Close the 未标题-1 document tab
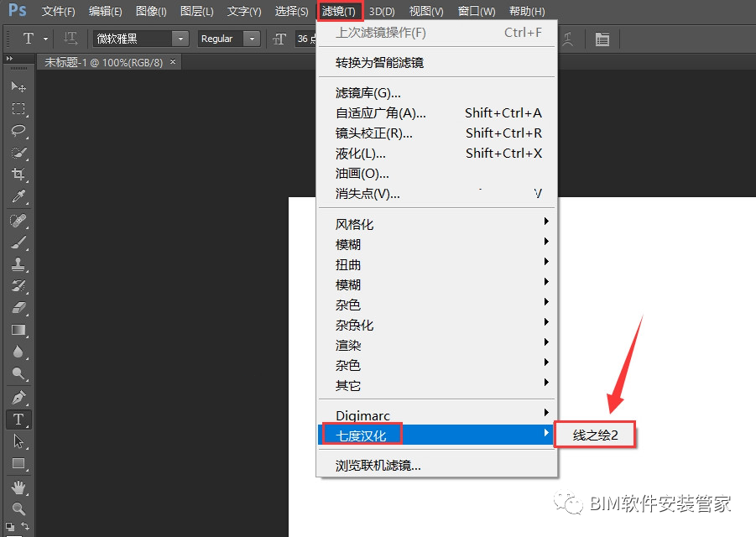 173,62
